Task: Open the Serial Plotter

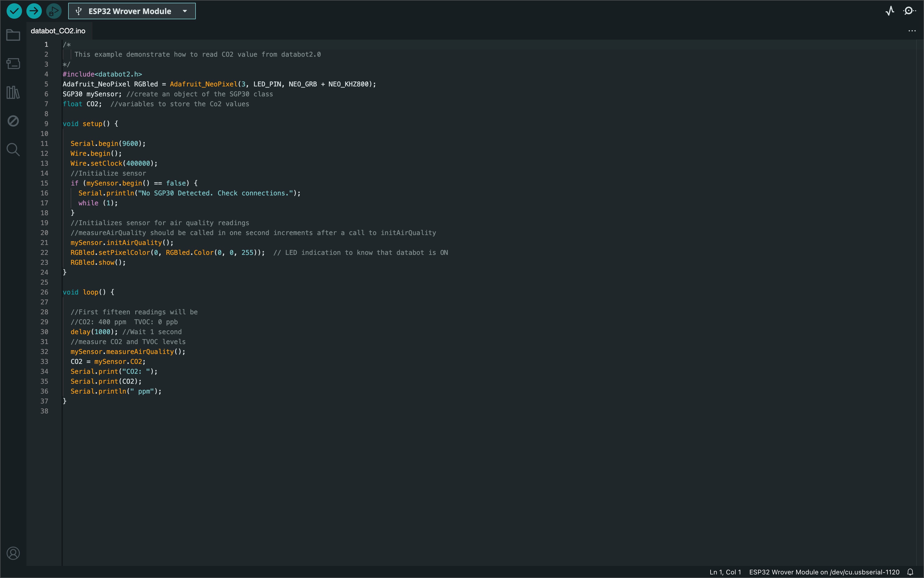Action: pyautogui.click(x=890, y=11)
